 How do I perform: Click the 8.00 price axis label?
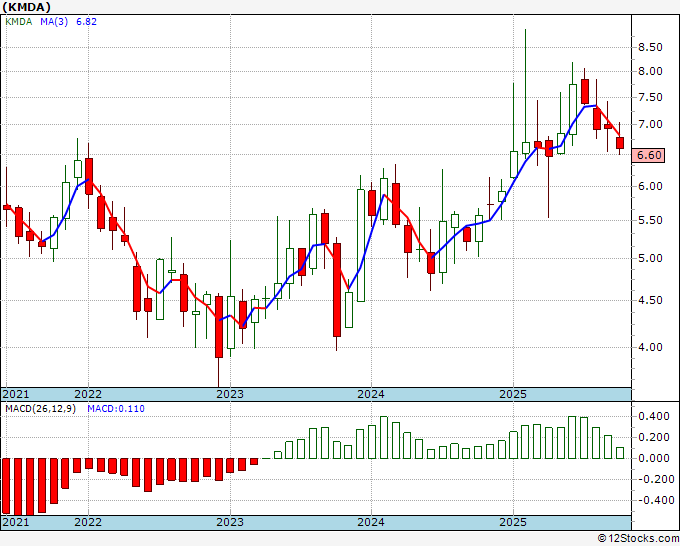[650, 71]
